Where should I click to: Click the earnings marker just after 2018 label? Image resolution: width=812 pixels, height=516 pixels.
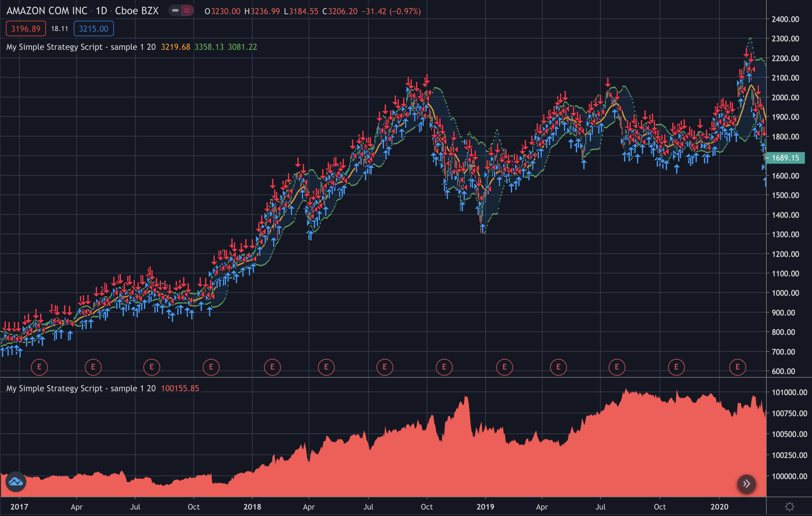(272, 367)
